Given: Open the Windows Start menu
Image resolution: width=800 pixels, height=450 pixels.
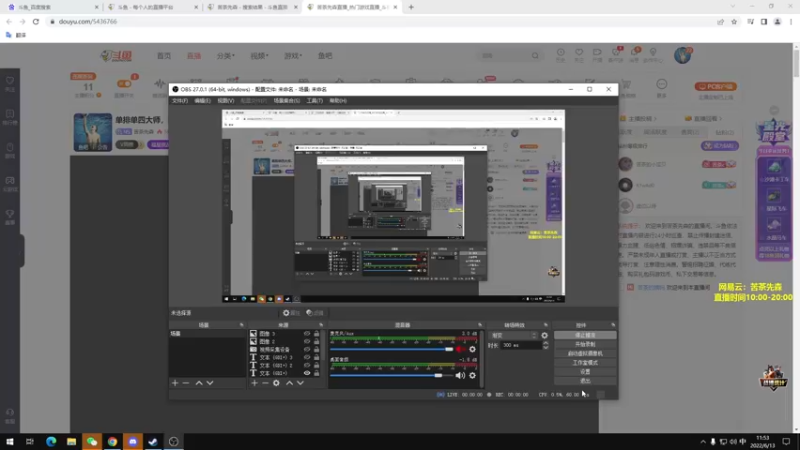Looking at the screenshot, I should [x=10, y=441].
